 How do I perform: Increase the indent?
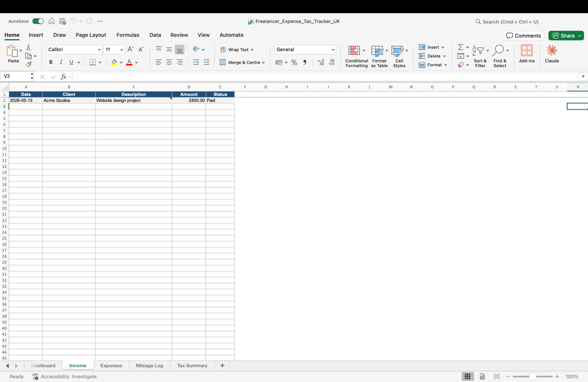point(206,62)
